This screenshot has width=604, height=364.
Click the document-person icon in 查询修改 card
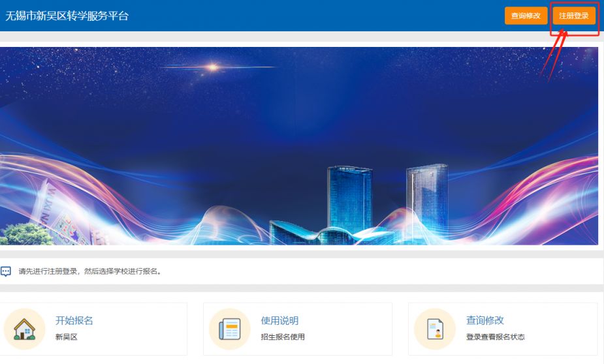(435, 329)
